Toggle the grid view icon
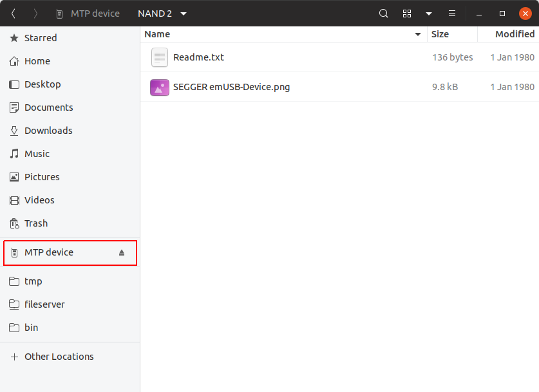The width and height of the screenshot is (539, 392). (x=407, y=14)
